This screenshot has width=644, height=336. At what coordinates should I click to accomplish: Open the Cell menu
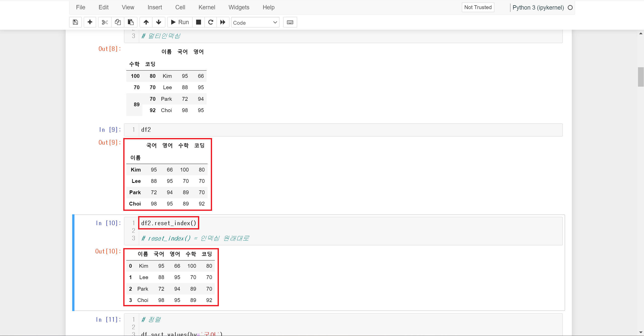click(x=180, y=7)
